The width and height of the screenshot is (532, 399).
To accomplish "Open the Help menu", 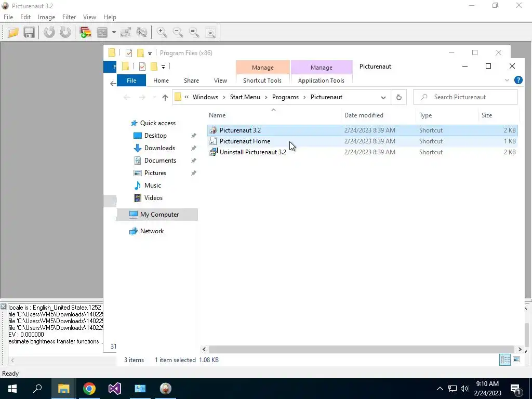I will point(110,17).
